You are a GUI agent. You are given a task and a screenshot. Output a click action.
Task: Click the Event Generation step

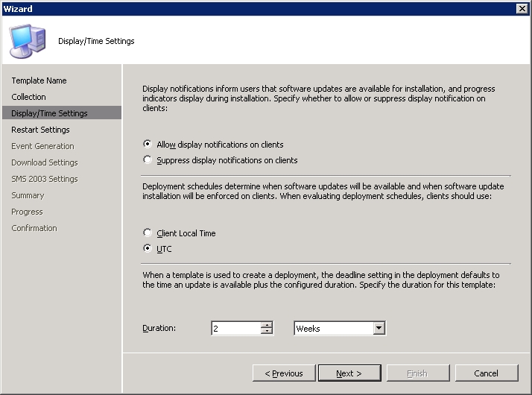coord(42,146)
